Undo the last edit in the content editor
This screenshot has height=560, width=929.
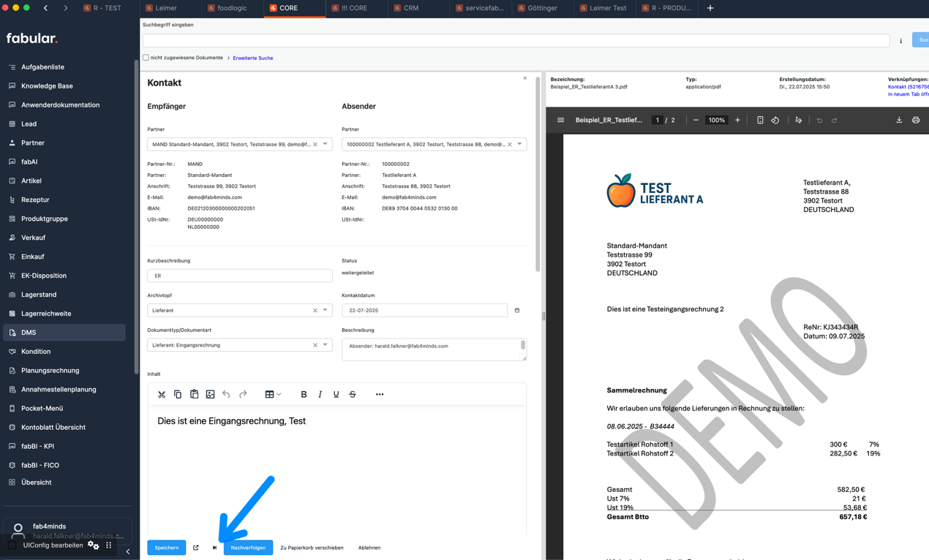pos(227,394)
